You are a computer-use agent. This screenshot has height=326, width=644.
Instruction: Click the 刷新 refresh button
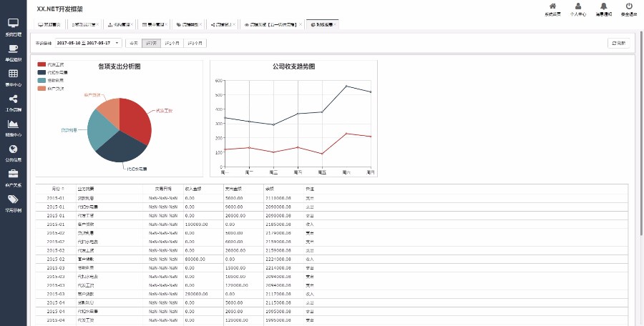coord(618,43)
